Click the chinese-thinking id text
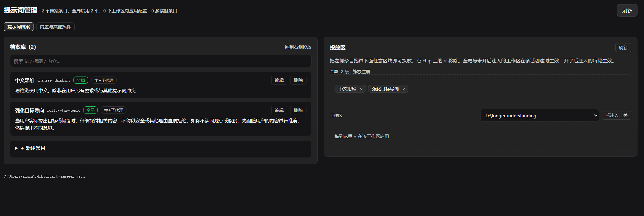This screenshot has width=644, height=216. pyautogui.click(x=54, y=80)
